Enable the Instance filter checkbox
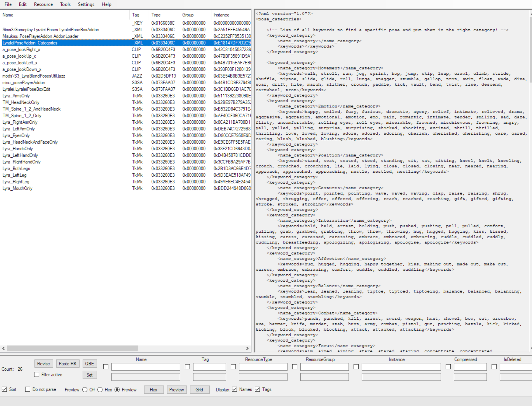 pos(356,367)
